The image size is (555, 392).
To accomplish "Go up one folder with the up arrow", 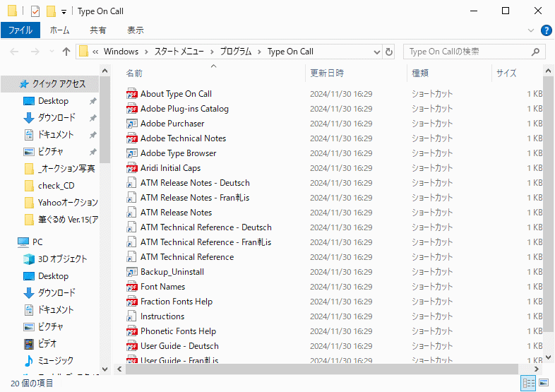I will point(66,52).
